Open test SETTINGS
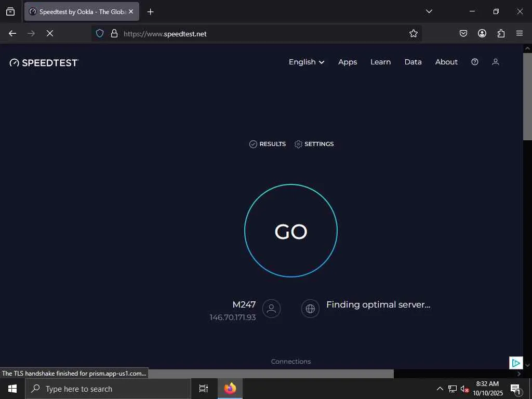This screenshot has height=399, width=532. click(x=314, y=144)
